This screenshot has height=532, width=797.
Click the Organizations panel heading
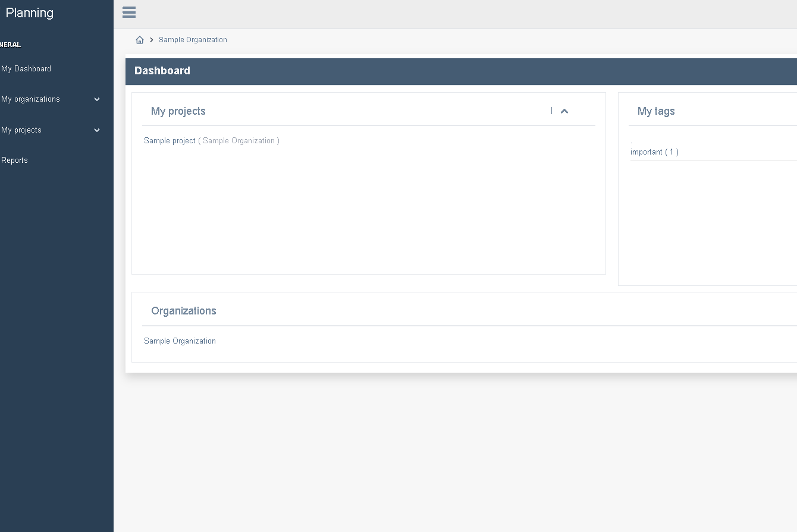(x=184, y=311)
